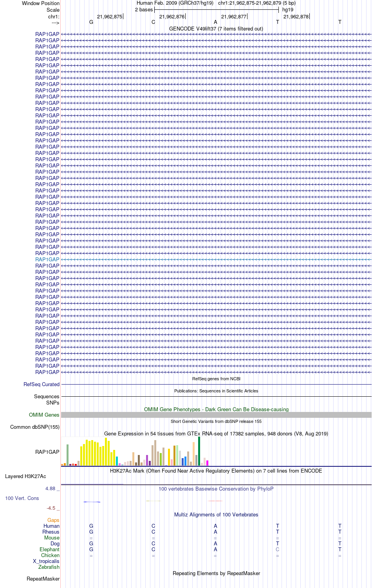Click the chr1: ruler label
Image resolution: width=372 pixels, height=588 pixels.
coord(54,16)
